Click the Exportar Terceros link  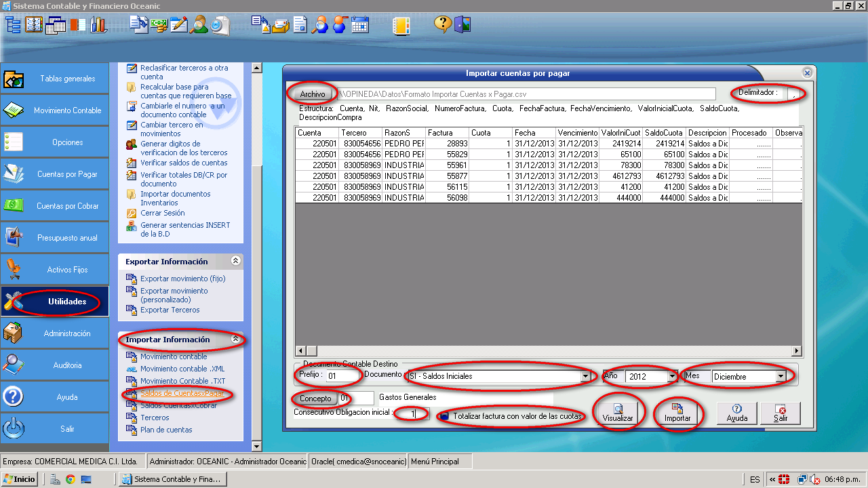click(x=170, y=310)
